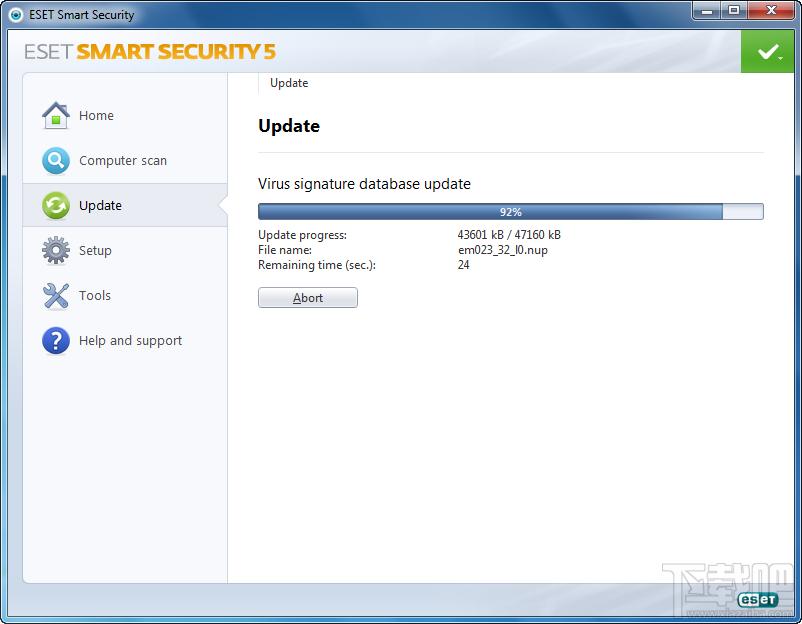Screen dimensions: 802x624
Task: Abort the virus signature update
Action: pos(308,298)
